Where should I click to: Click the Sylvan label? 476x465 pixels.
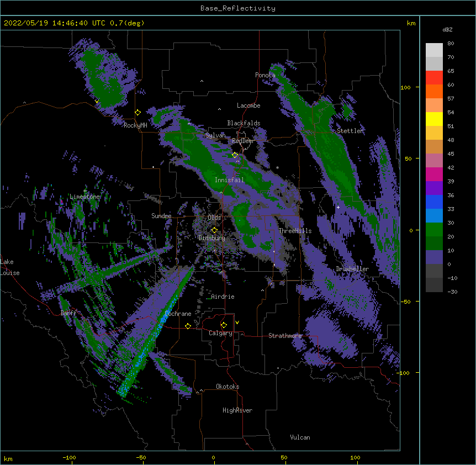click(x=215, y=135)
